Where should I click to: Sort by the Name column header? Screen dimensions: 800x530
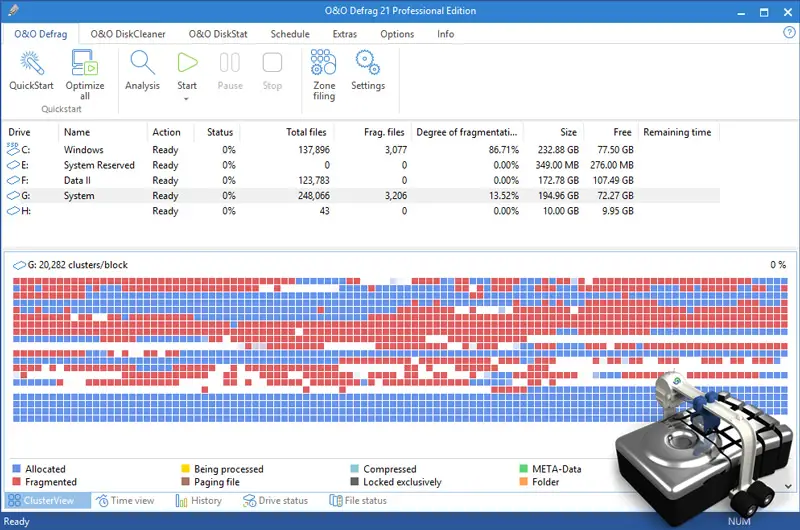[x=77, y=132]
